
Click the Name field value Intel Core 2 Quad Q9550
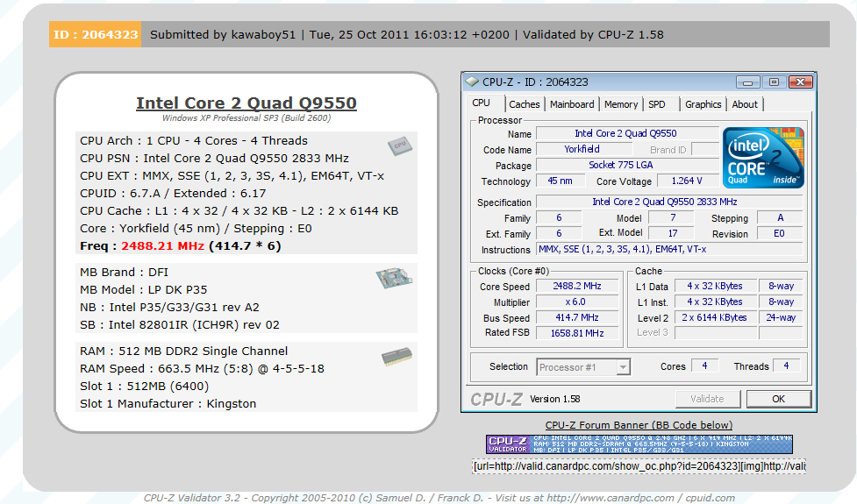click(x=626, y=133)
